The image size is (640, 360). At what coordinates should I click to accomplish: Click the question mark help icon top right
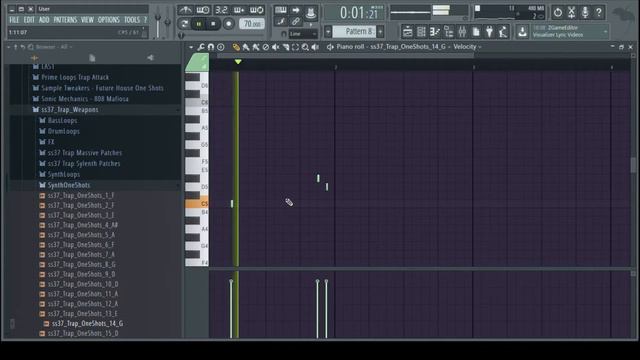point(599,13)
